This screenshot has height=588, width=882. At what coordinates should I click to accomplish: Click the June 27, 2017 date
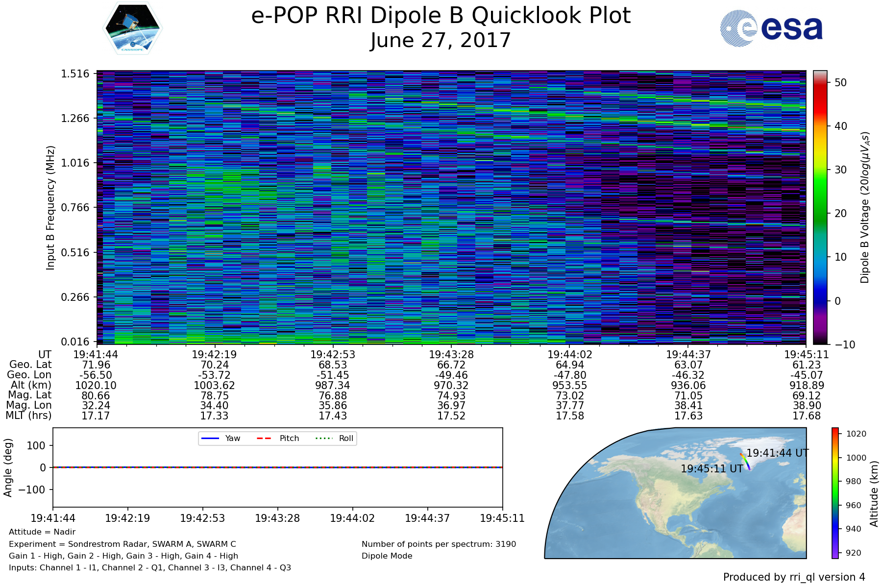coord(440,40)
